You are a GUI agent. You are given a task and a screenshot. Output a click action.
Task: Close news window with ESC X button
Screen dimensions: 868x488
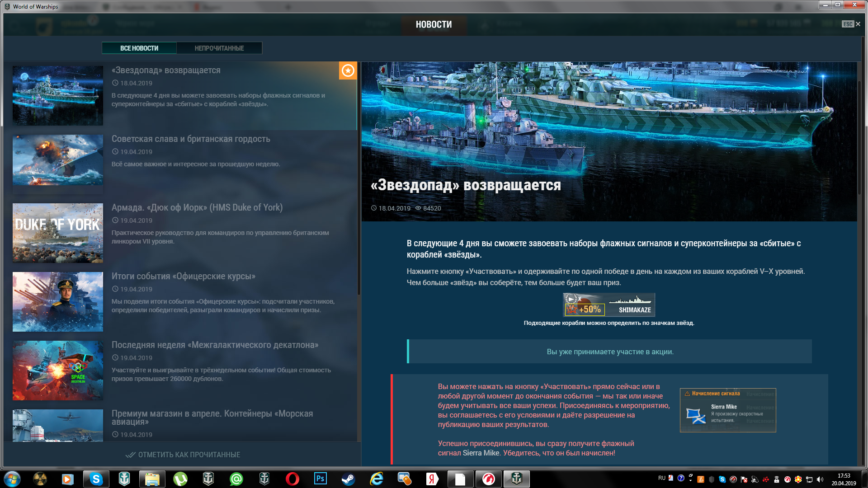coord(858,24)
